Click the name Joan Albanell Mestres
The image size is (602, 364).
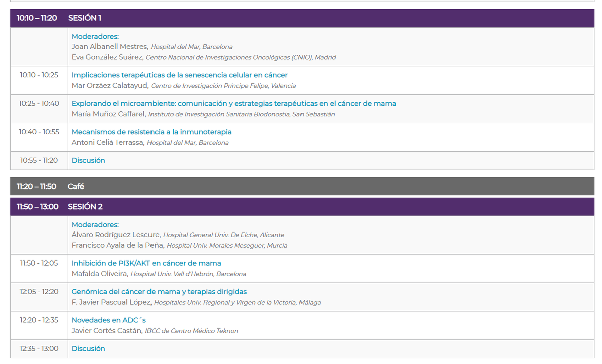pyautogui.click(x=110, y=47)
